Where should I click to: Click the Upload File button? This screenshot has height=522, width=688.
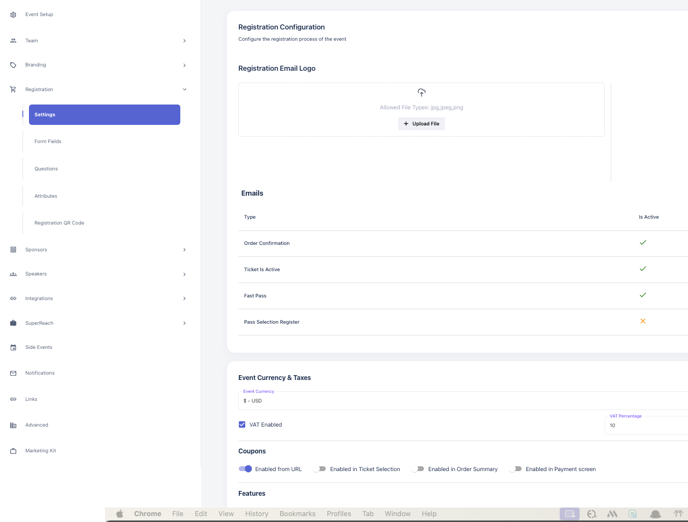[421, 124]
